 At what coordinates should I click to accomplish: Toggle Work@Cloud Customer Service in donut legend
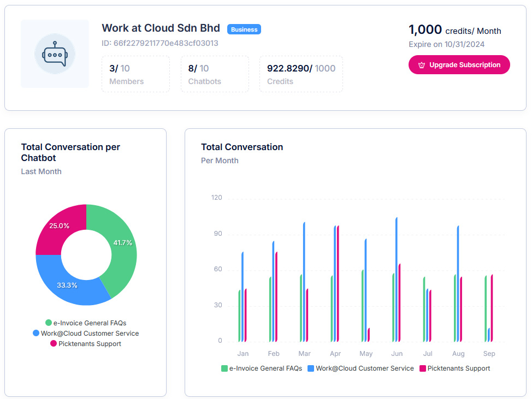pos(86,334)
